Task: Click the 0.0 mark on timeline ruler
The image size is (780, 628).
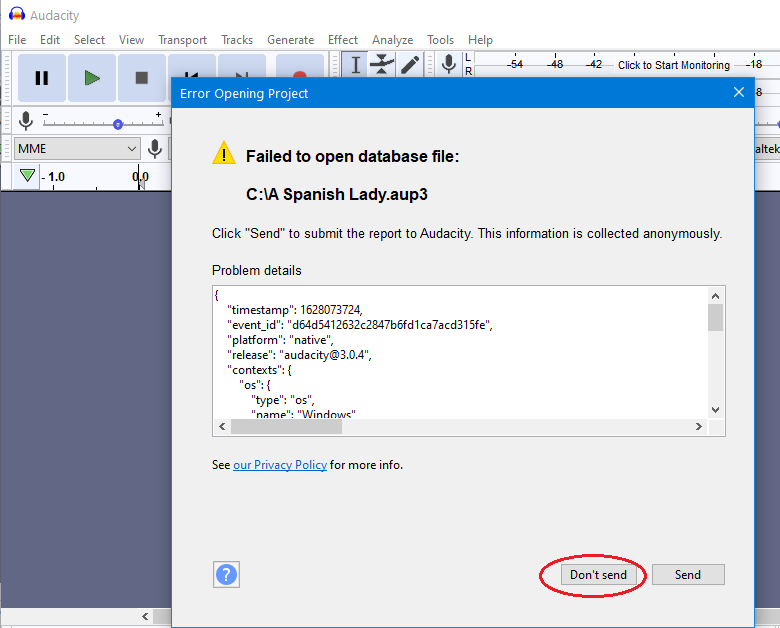Action: [140, 177]
